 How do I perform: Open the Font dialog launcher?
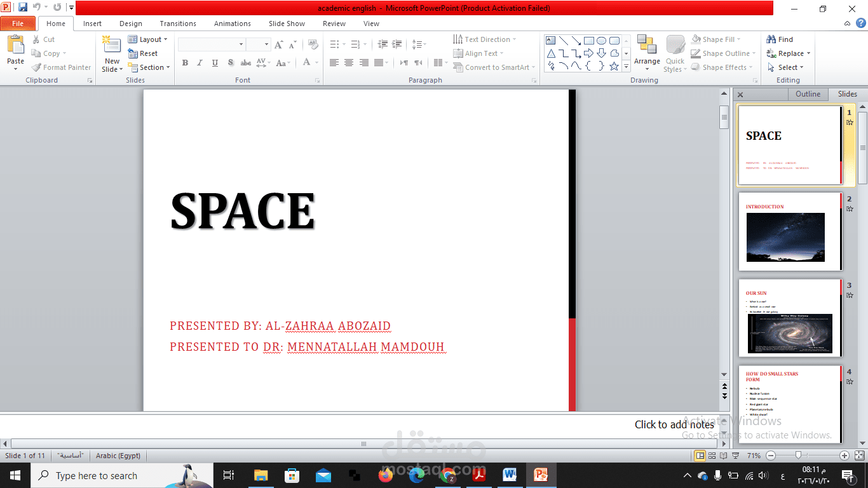[x=317, y=81]
